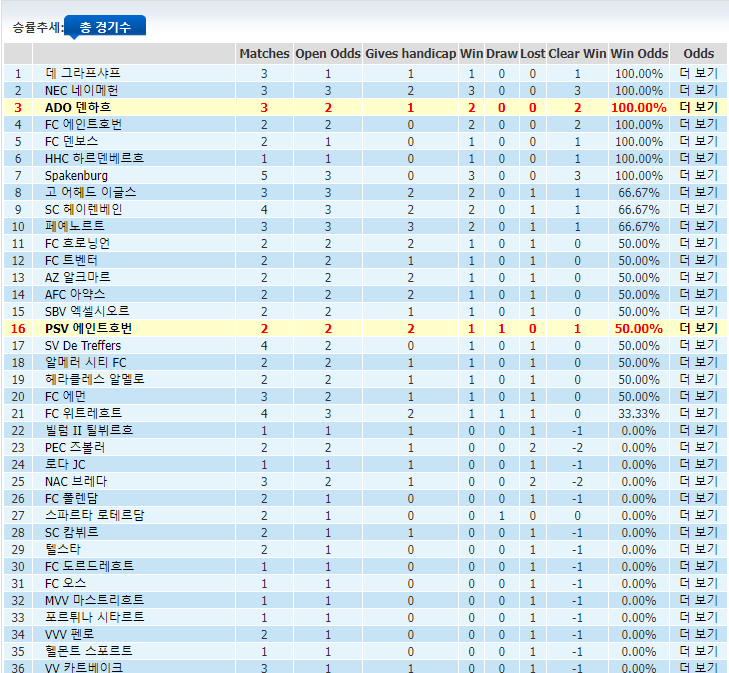Select team name HHC 하르덴베르흐

tap(94, 158)
